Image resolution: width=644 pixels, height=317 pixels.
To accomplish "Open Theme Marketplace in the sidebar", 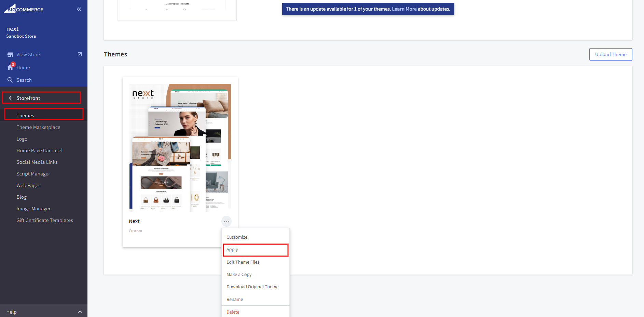I will (38, 127).
